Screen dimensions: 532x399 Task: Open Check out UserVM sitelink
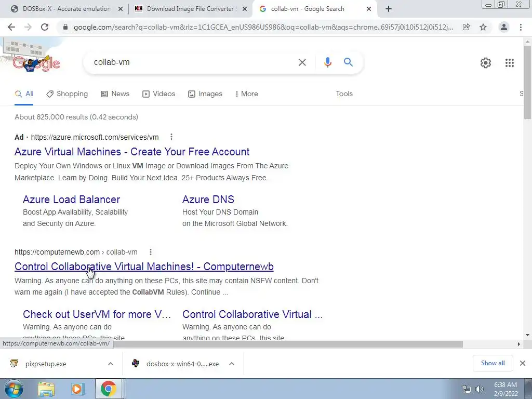(x=97, y=314)
